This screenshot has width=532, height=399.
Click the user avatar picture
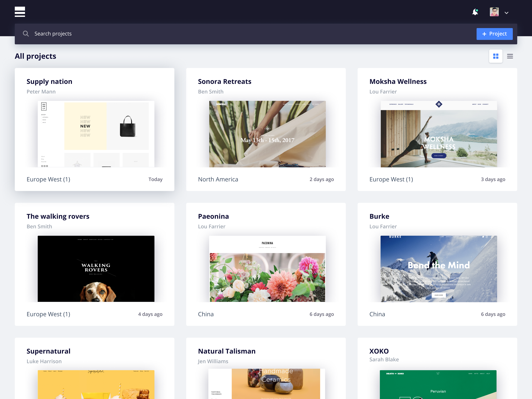494,12
